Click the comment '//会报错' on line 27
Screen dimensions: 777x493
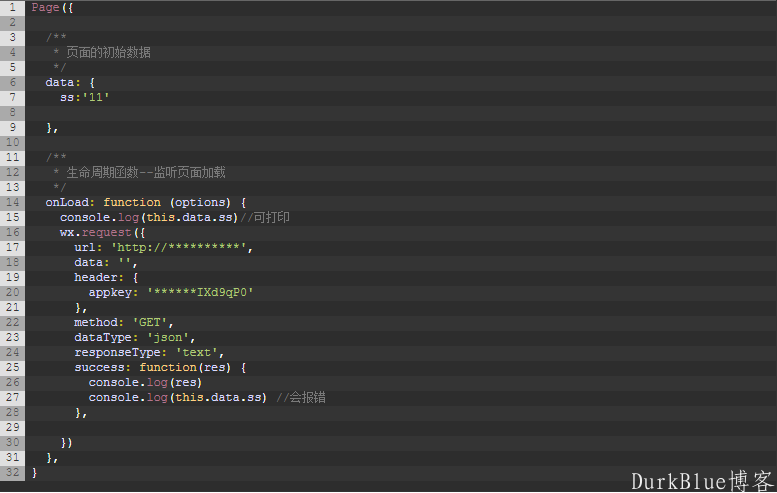pos(301,397)
